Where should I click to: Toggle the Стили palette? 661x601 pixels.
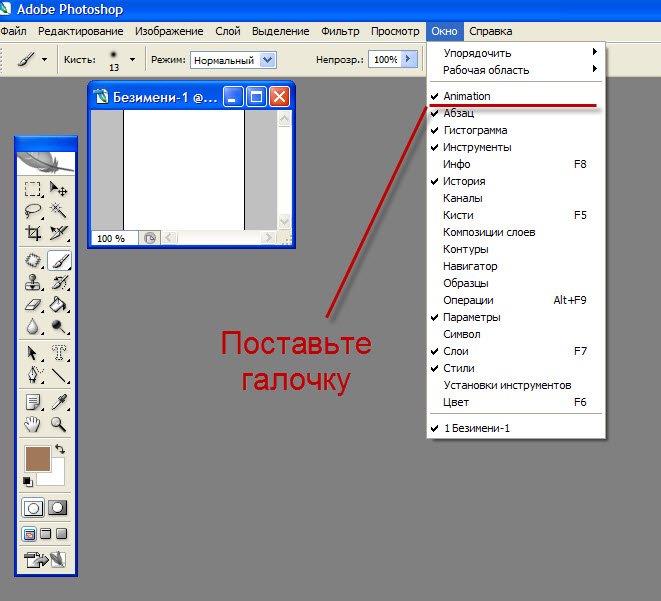click(516, 368)
